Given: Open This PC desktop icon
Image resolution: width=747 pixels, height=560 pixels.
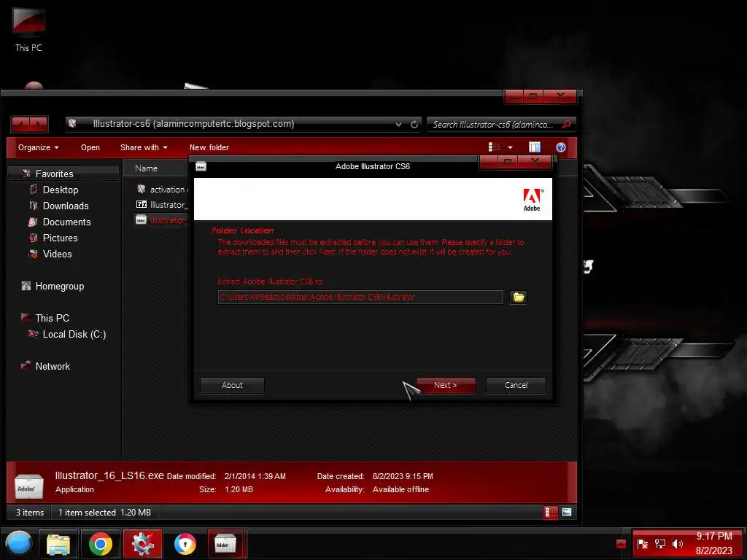Looking at the screenshot, I should [28, 30].
